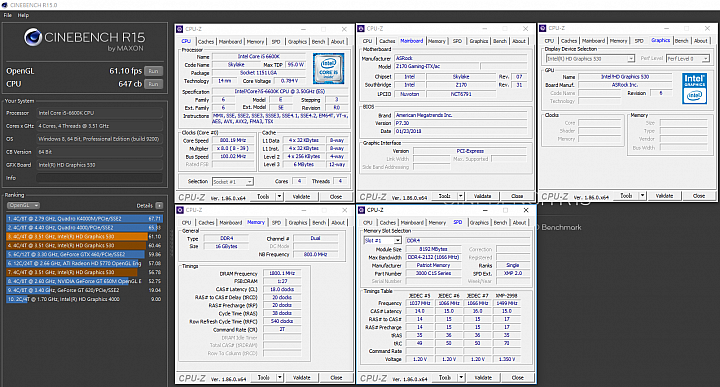Click the motherboard Model field Z170 Gaming-ITX/ac
The image size is (720, 387).
click(437, 66)
